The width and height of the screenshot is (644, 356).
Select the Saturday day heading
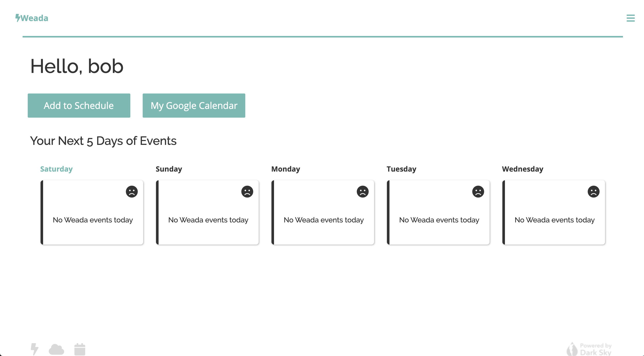56,169
